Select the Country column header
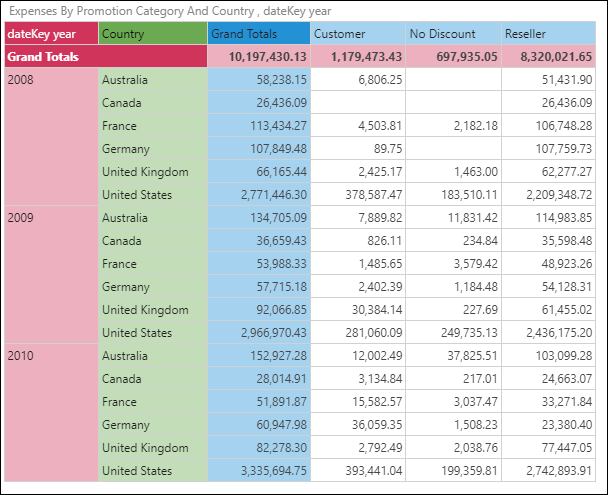 (153, 34)
